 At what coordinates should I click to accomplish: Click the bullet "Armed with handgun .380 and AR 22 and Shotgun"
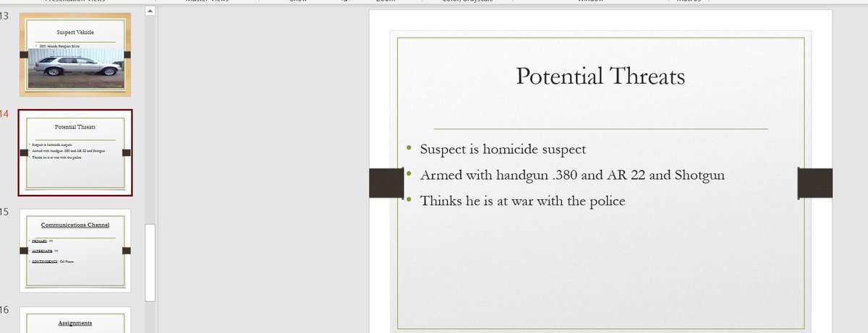point(572,176)
